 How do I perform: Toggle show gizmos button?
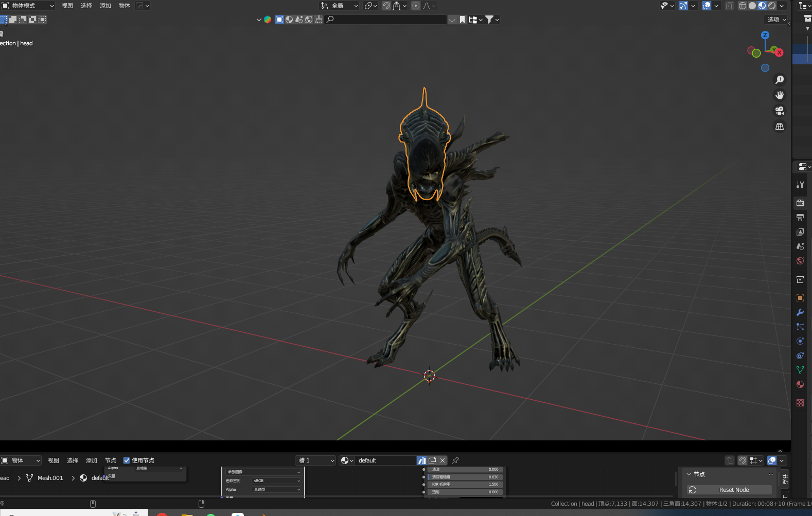pyautogui.click(x=683, y=6)
